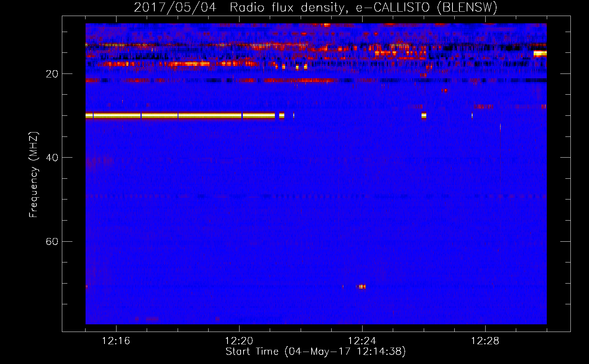Image resolution: width=589 pixels, height=364 pixels.
Task: Click the 60 MHz frequency tick label
Action: click(x=52, y=242)
